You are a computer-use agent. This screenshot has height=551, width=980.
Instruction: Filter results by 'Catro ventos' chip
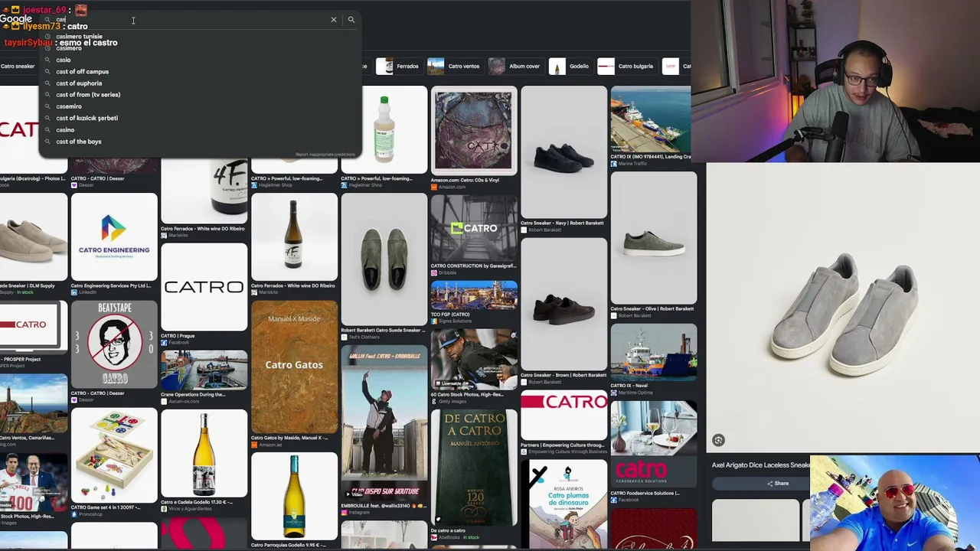point(454,67)
